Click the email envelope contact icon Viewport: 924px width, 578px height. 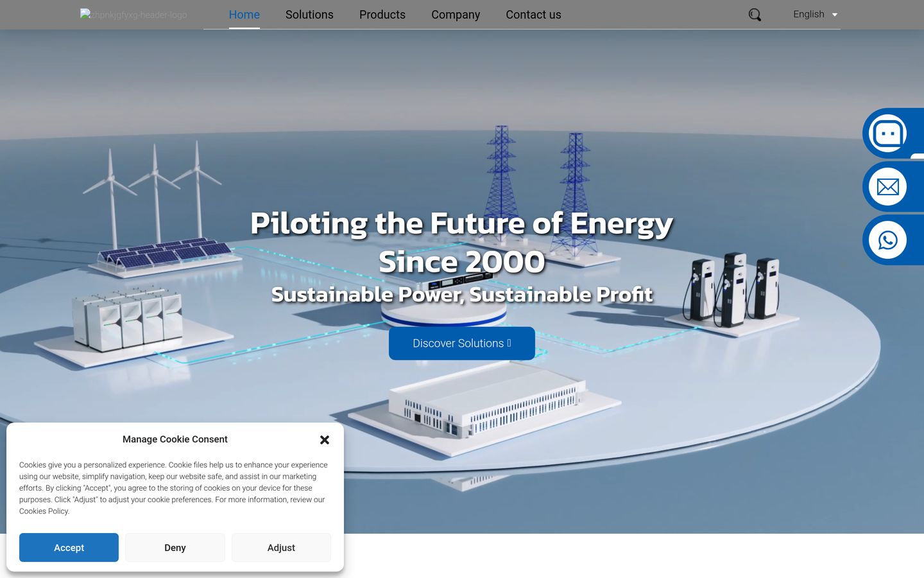point(888,187)
